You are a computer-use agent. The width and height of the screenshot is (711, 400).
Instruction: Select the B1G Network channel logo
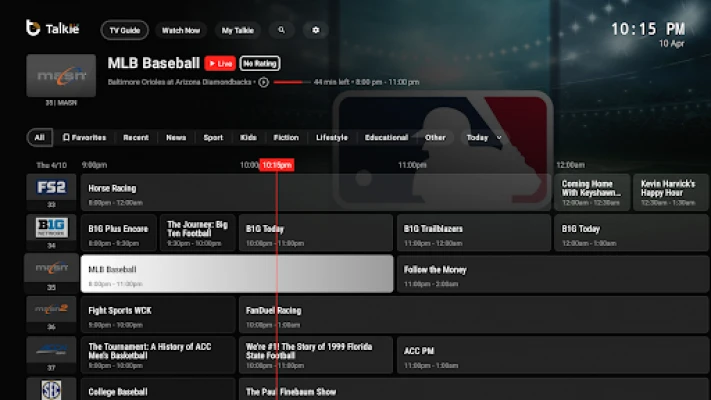(51, 228)
